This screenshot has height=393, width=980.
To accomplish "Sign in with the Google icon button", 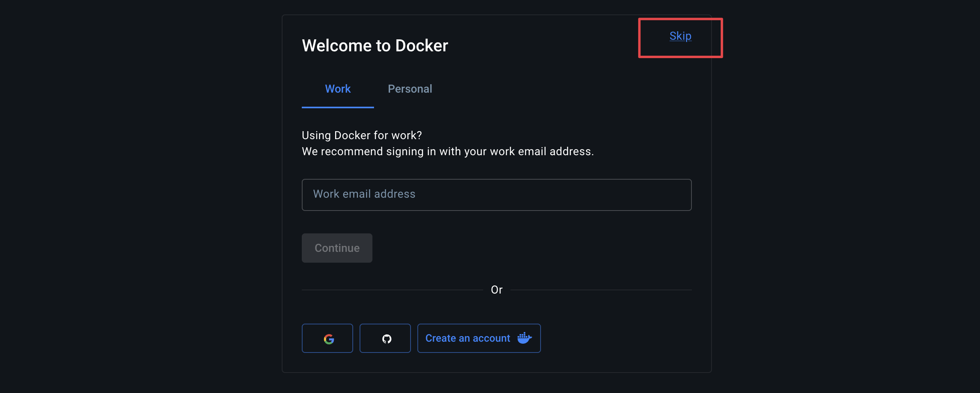I will pos(327,338).
